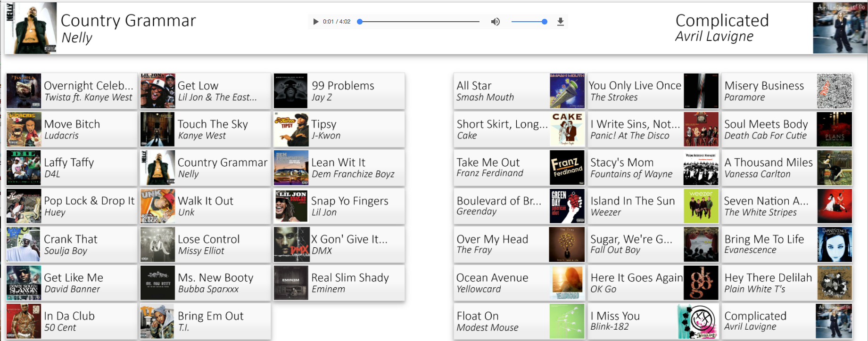Click the Smash Mouth All Star album cover
The width and height of the screenshot is (868, 341).
coord(567,91)
